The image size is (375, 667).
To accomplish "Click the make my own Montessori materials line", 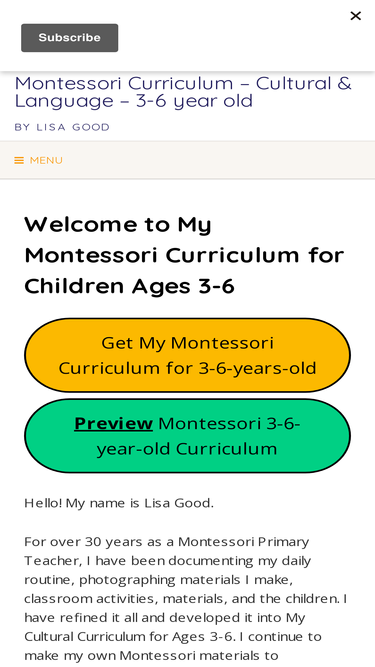I will 151,656.
